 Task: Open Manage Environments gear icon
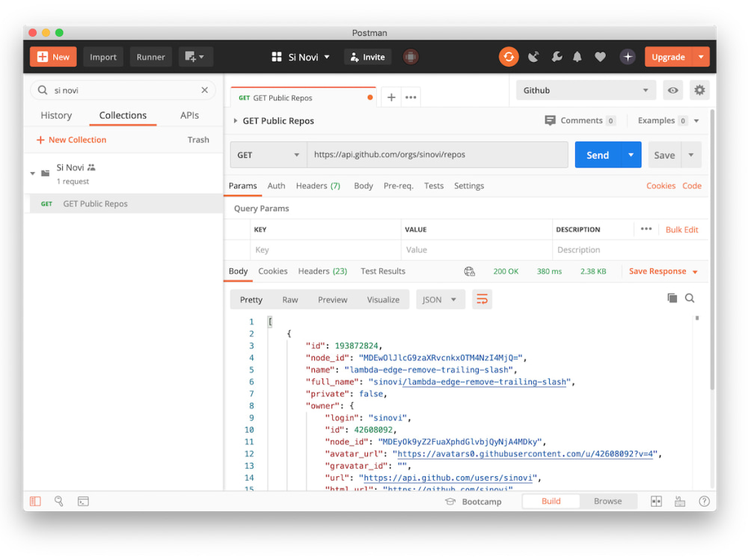[x=699, y=90]
